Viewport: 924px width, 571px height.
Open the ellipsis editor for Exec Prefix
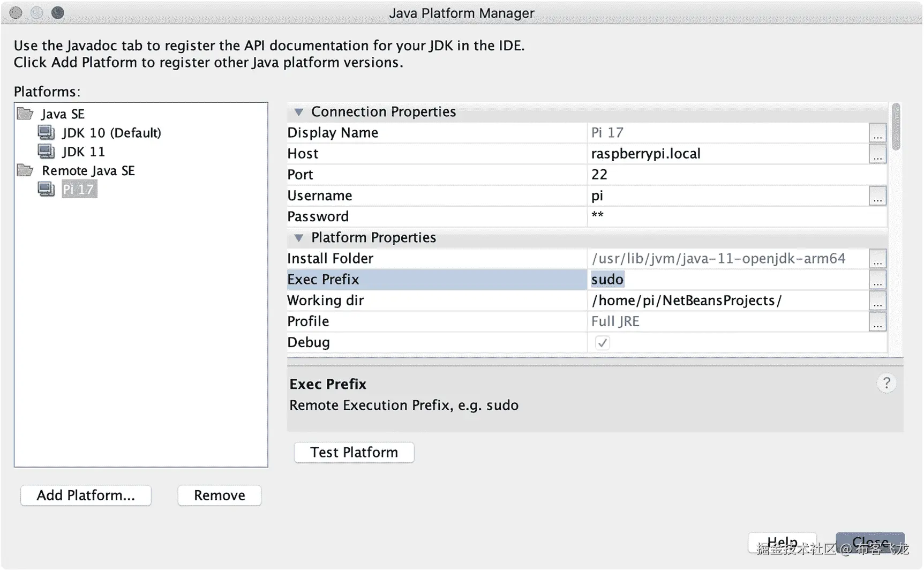tap(877, 280)
